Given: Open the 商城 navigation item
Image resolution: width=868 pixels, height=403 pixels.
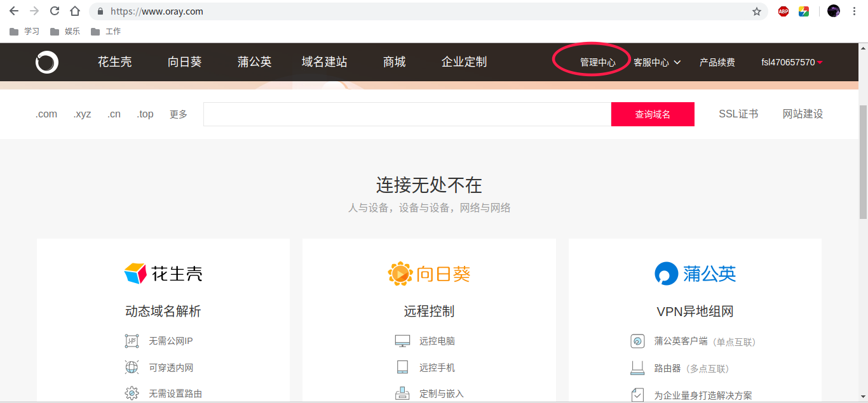Looking at the screenshot, I should pos(394,62).
